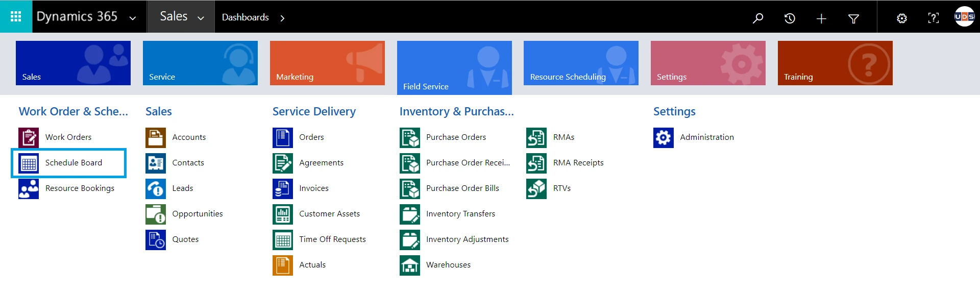Click the Administration gear icon
The height and width of the screenshot is (292, 980).
[664, 137]
